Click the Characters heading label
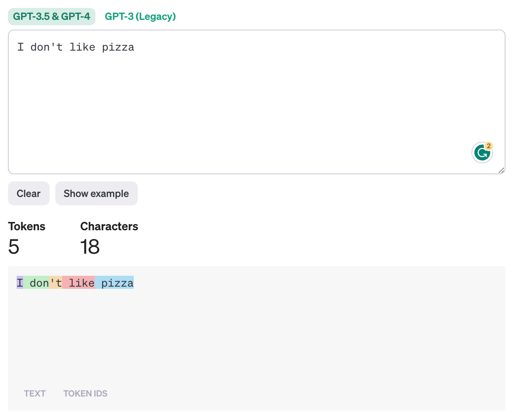 (x=109, y=226)
